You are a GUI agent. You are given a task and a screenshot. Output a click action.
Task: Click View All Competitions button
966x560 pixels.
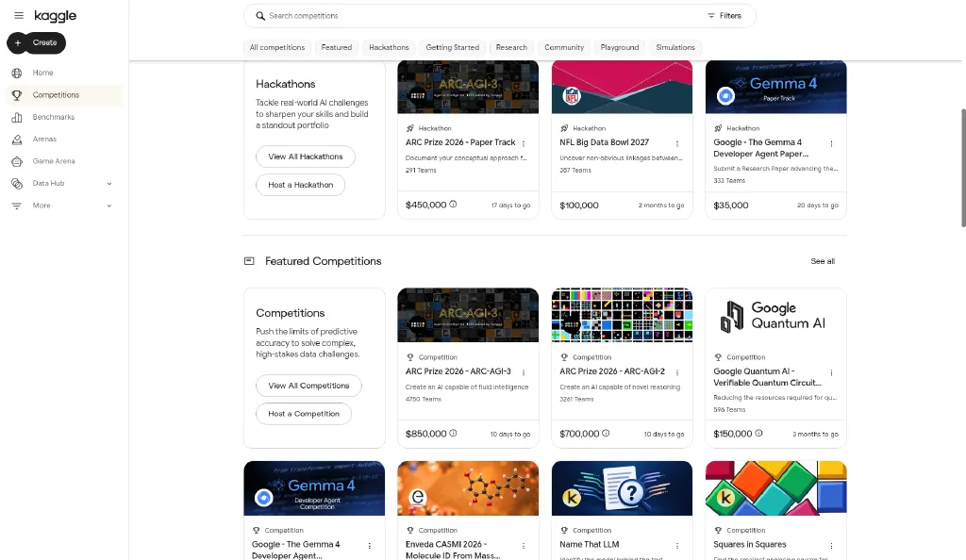click(308, 386)
